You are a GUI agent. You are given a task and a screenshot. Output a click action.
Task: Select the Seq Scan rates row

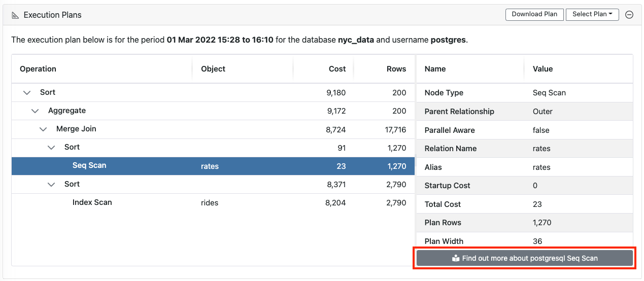pyautogui.click(x=213, y=166)
